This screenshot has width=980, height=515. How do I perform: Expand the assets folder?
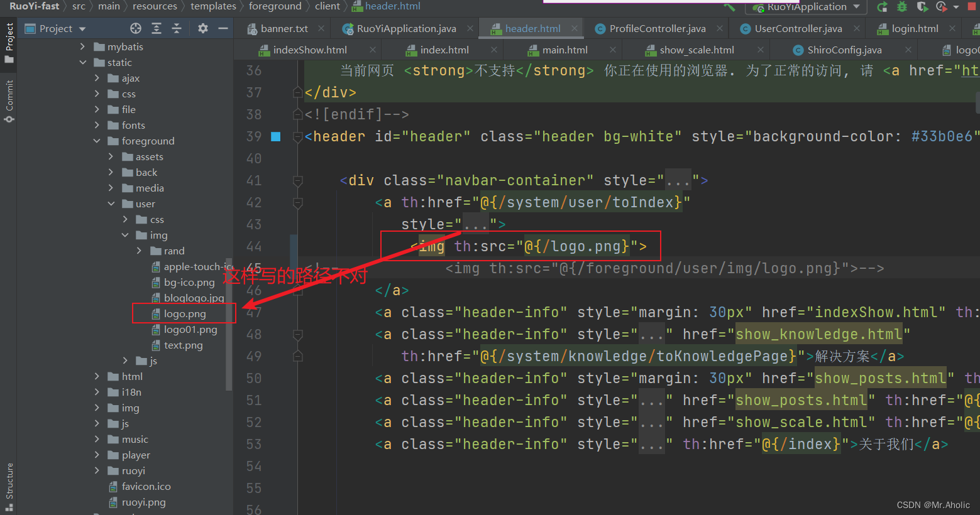[x=111, y=156]
